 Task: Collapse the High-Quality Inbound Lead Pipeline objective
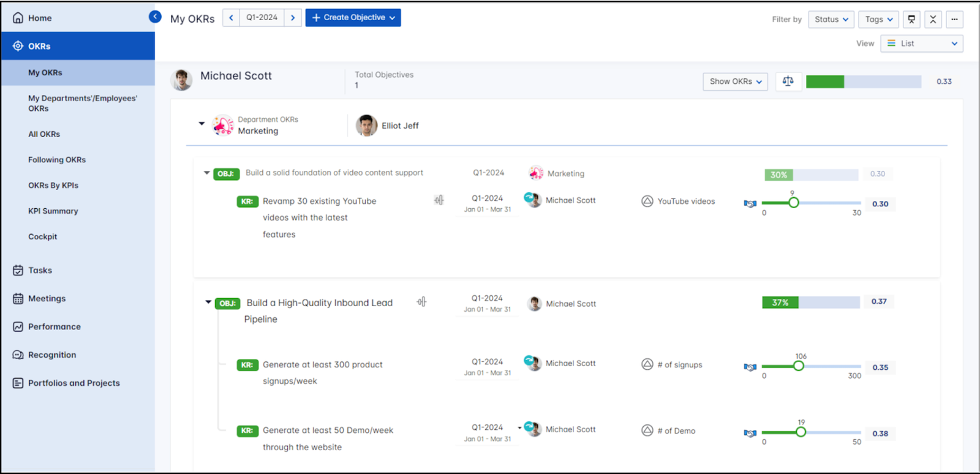208,303
